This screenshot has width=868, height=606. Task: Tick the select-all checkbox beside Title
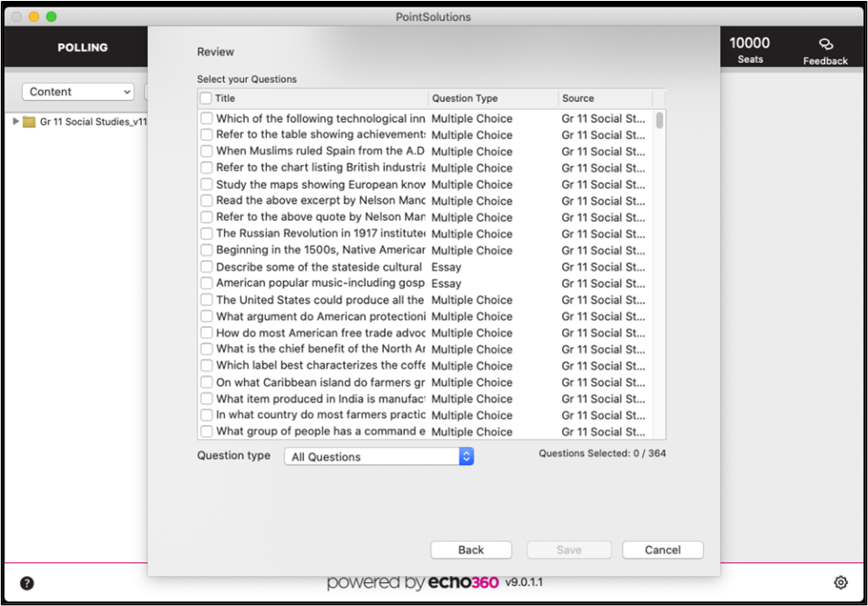coord(206,98)
